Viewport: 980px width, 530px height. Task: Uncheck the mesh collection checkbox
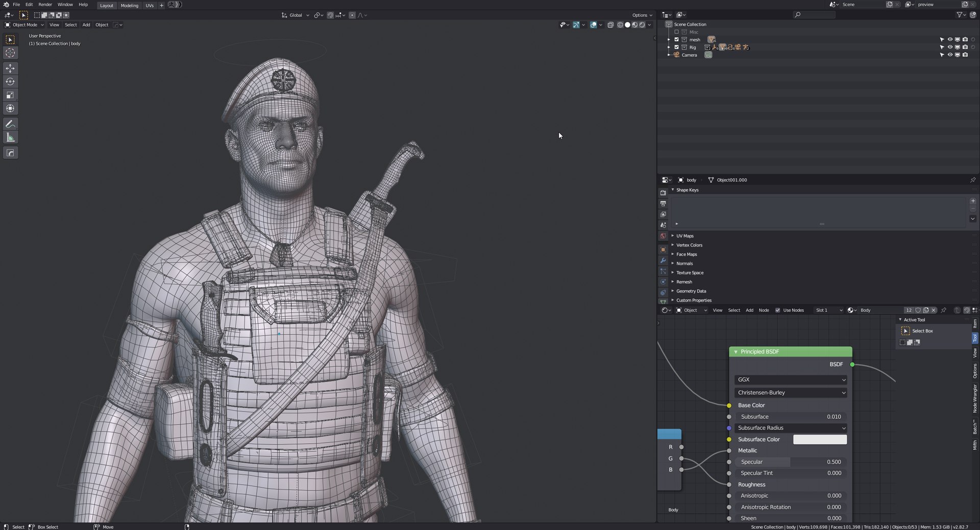(x=677, y=39)
